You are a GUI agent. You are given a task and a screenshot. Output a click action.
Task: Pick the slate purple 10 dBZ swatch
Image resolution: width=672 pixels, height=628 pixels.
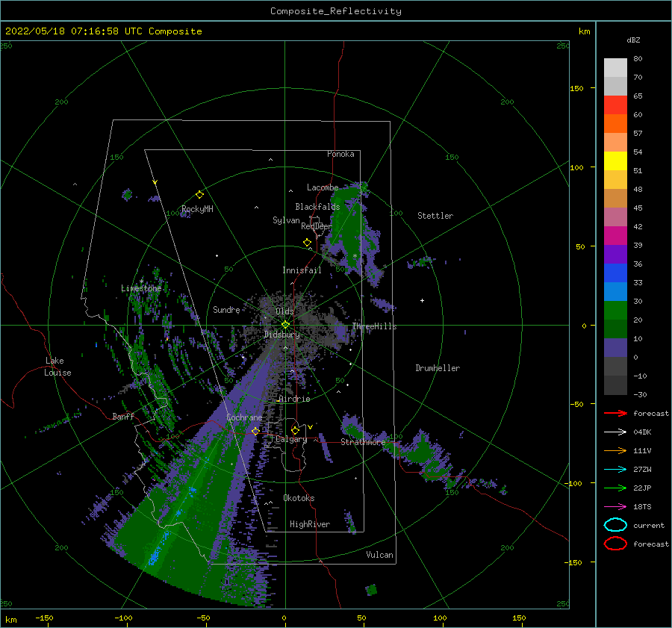click(615, 347)
